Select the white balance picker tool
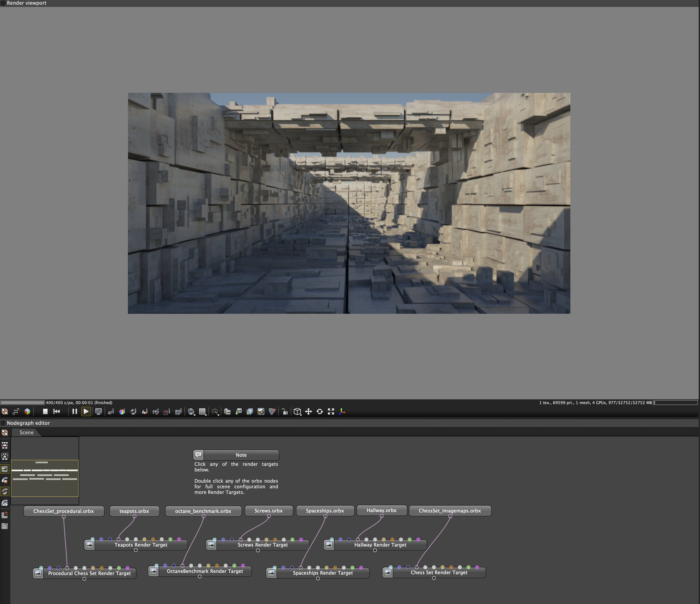 tap(122, 412)
